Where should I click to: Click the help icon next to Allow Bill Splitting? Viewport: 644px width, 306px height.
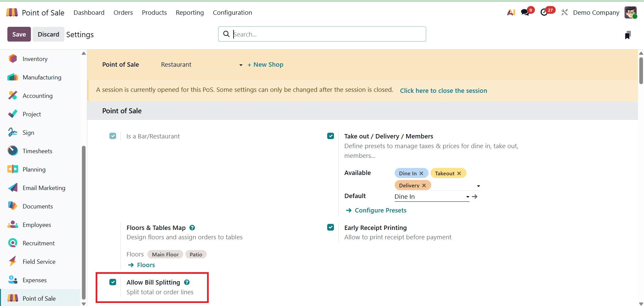[x=187, y=282]
